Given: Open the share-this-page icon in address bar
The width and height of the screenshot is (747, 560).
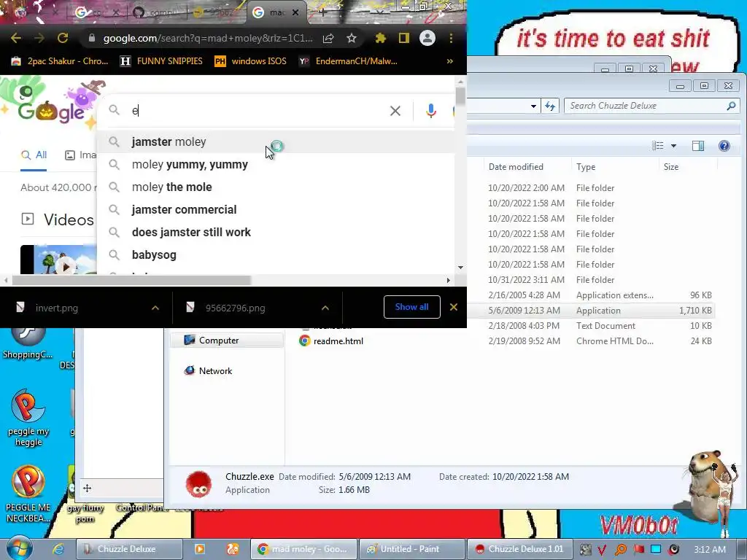Looking at the screenshot, I should pos(328,38).
